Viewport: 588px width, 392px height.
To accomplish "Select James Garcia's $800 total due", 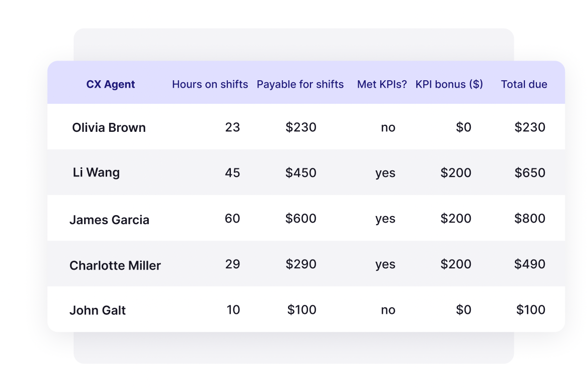I will click(x=530, y=219).
